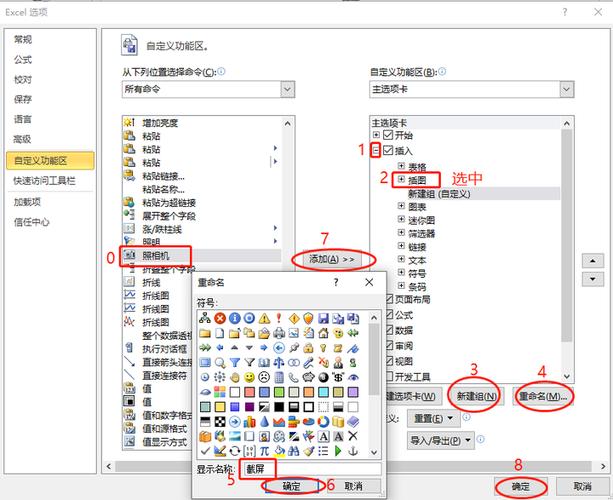Pick the telephone handset symbol
Viewport: 613px width, 500px height.
[294, 377]
